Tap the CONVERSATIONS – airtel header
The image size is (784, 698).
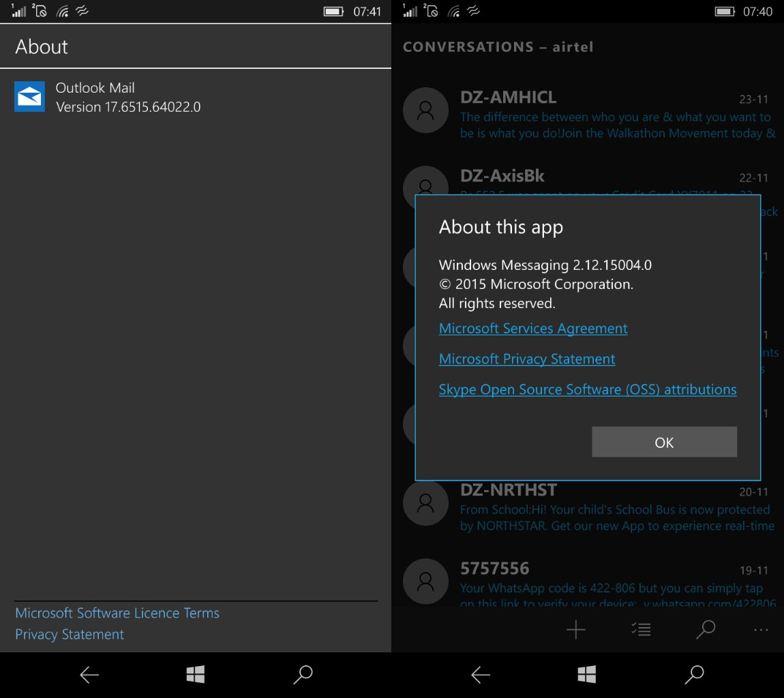(498, 47)
